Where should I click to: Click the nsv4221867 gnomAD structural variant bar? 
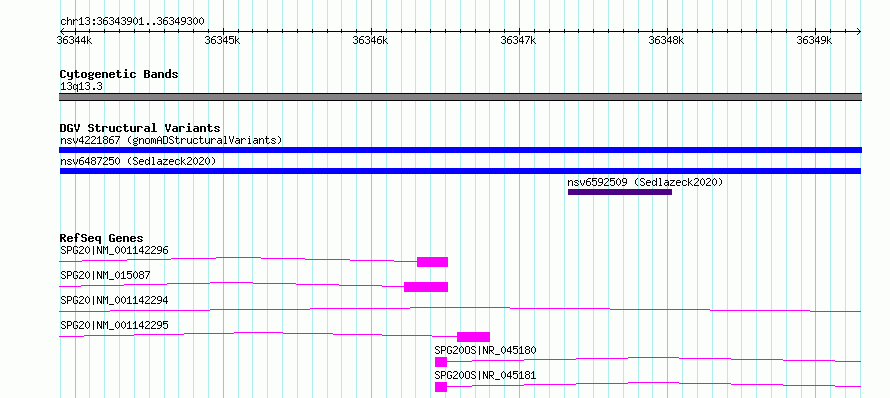click(x=460, y=150)
